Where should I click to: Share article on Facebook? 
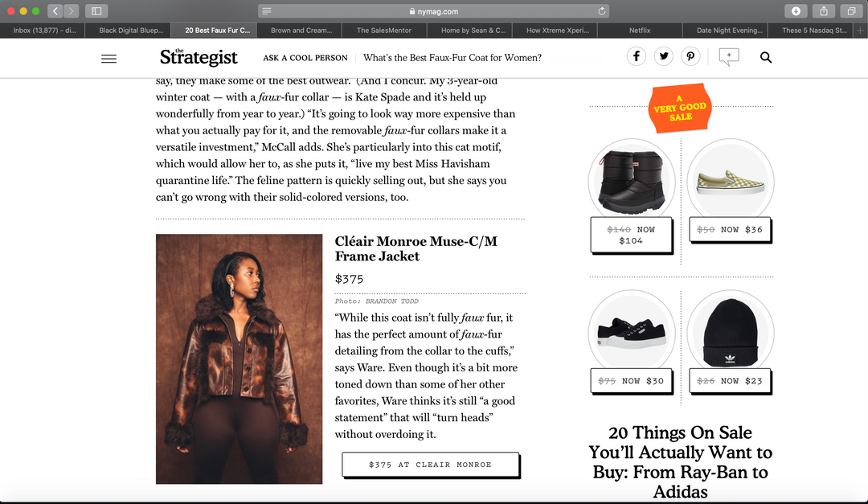tap(637, 56)
